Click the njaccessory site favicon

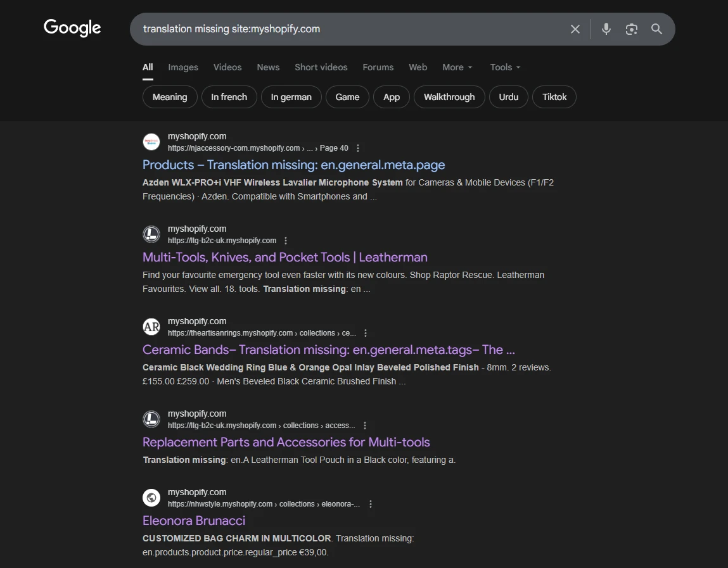tap(151, 142)
